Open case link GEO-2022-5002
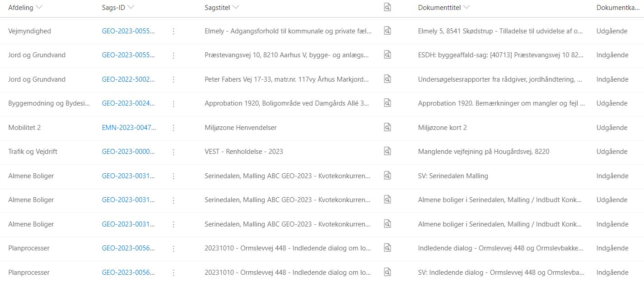The height and width of the screenshot is (282, 644). 129,79
